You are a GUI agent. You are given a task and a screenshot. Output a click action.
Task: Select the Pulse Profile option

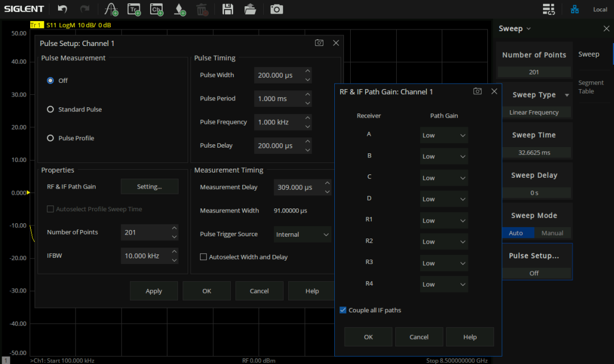pos(51,138)
